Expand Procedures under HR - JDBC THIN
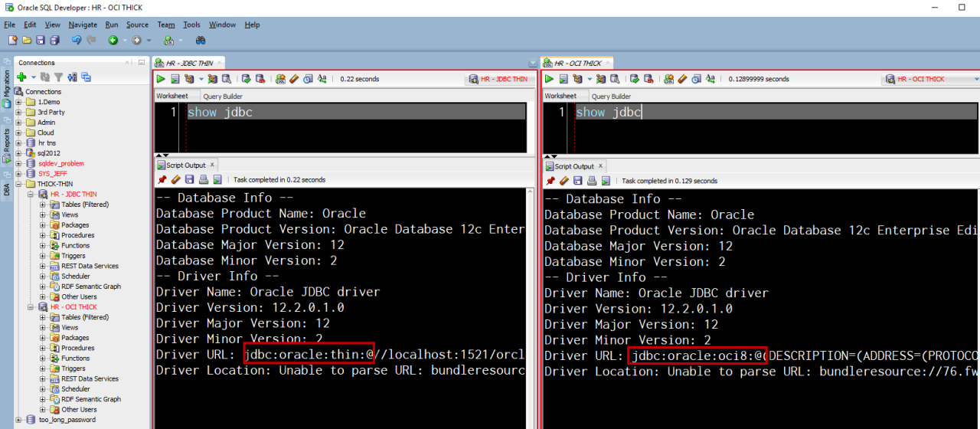The image size is (980, 429). tap(43, 235)
